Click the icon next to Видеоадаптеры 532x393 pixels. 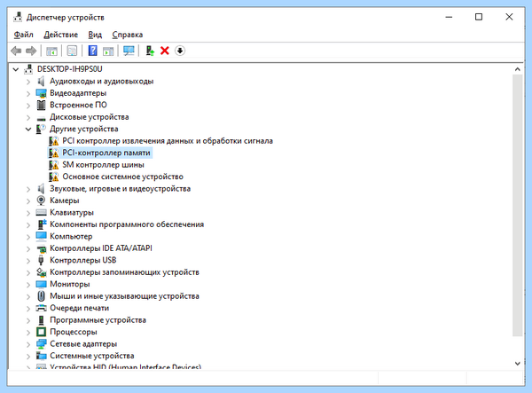[41, 93]
